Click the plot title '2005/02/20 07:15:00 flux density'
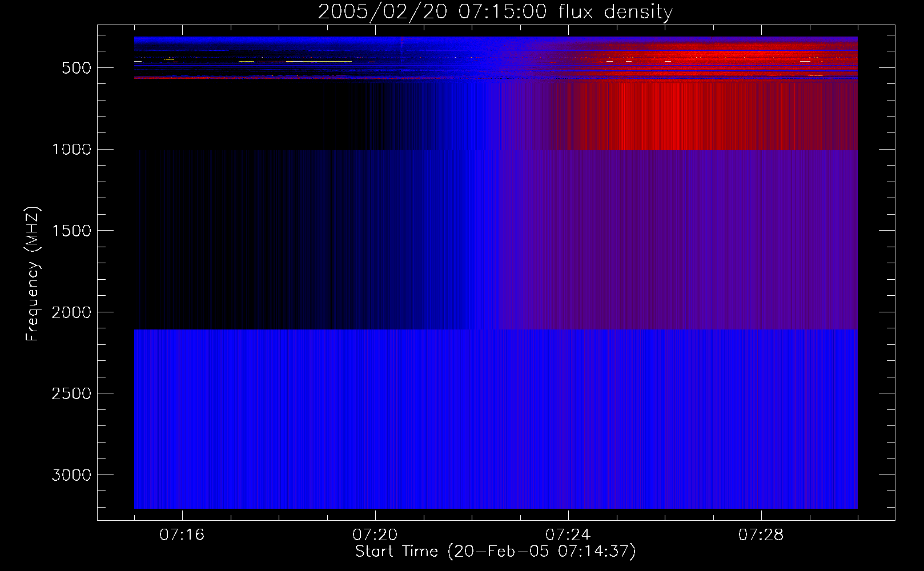924x571 pixels. [x=495, y=12]
